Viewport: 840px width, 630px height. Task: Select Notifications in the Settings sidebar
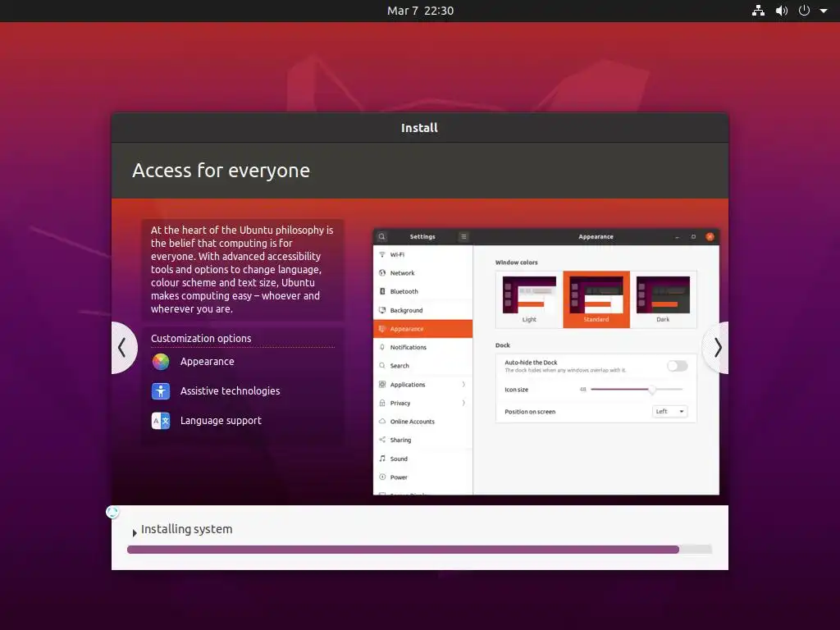(x=422, y=347)
